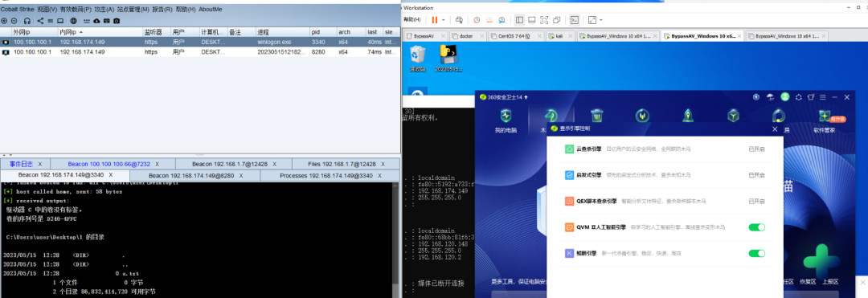The image size is (868, 298).
Task: Open VMware console view terminal icon
Action: click(575, 20)
